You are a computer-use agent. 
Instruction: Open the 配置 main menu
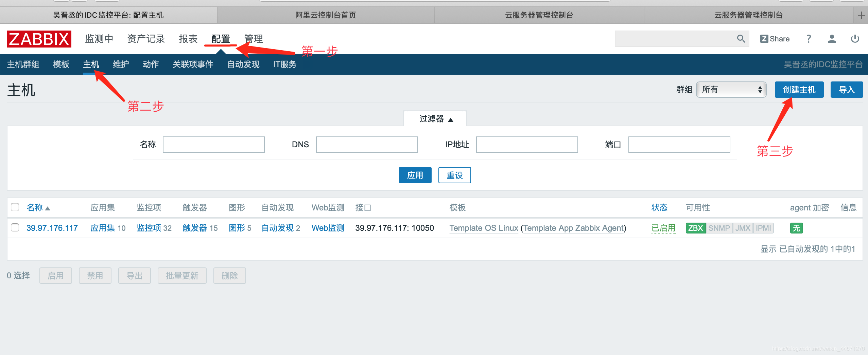(x=221, y=39)
